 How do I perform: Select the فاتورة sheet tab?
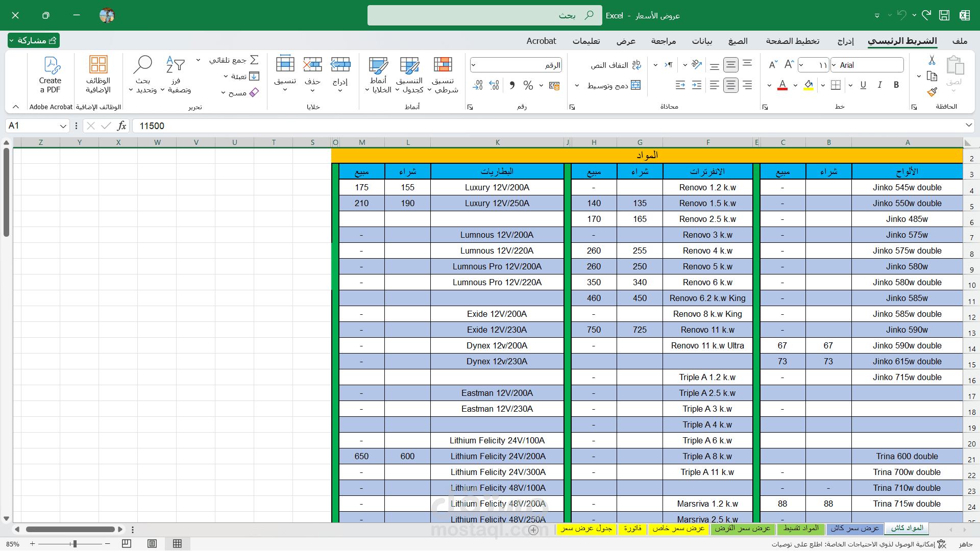pos(632,529)
